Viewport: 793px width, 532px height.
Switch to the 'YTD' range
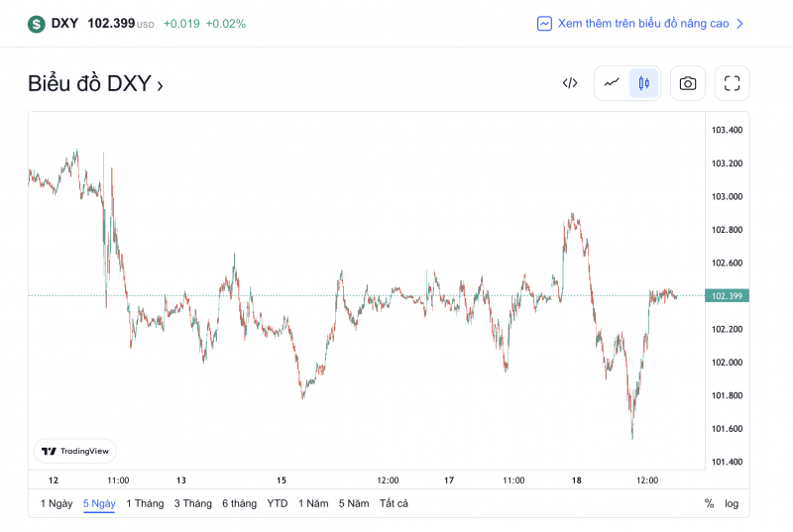tap(278, 503)
